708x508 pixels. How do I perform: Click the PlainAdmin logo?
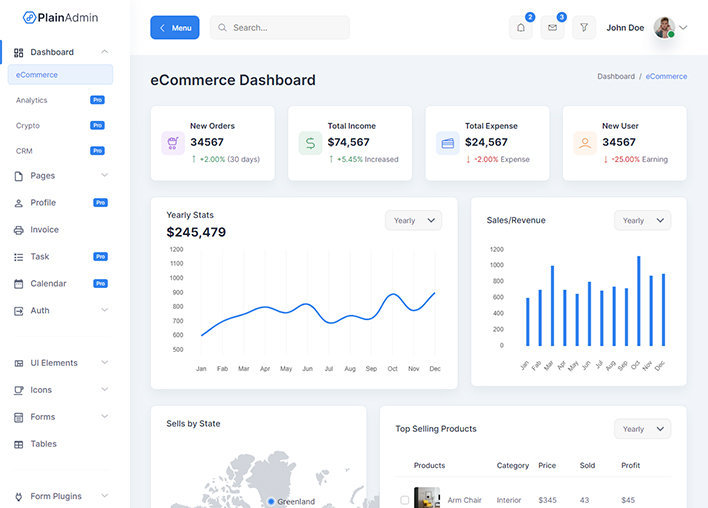tap(61, 17)
